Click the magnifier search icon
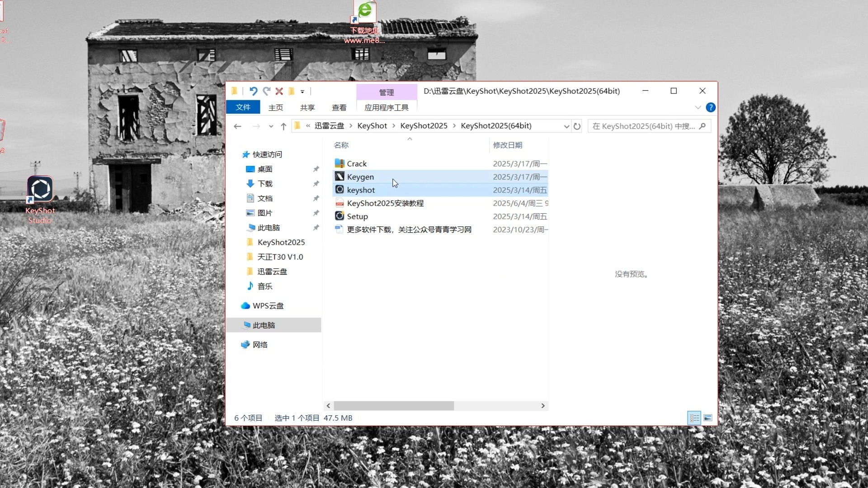This screenshot has width=868, height=488. coord(703,126)
